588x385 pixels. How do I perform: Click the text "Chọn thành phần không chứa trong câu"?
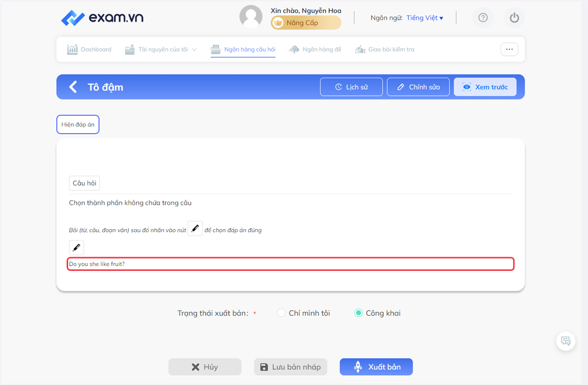(x=130, y=203)
